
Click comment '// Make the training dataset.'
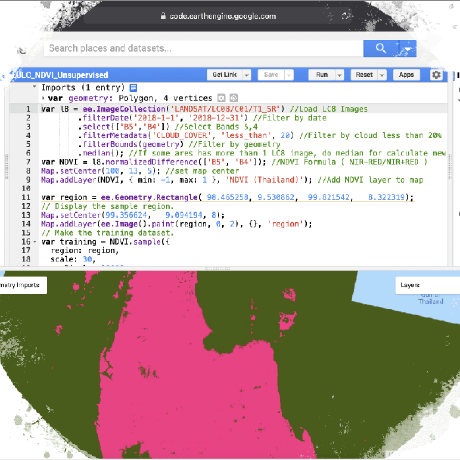pyautogui.click(x=108, y=233)
